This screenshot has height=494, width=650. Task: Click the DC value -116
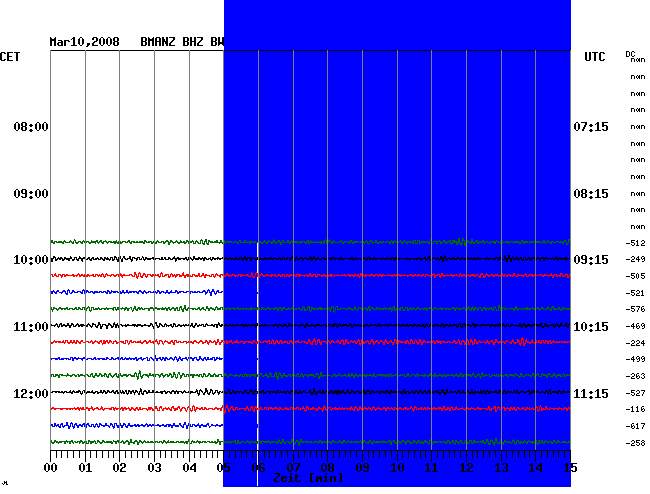pos(635,409)
